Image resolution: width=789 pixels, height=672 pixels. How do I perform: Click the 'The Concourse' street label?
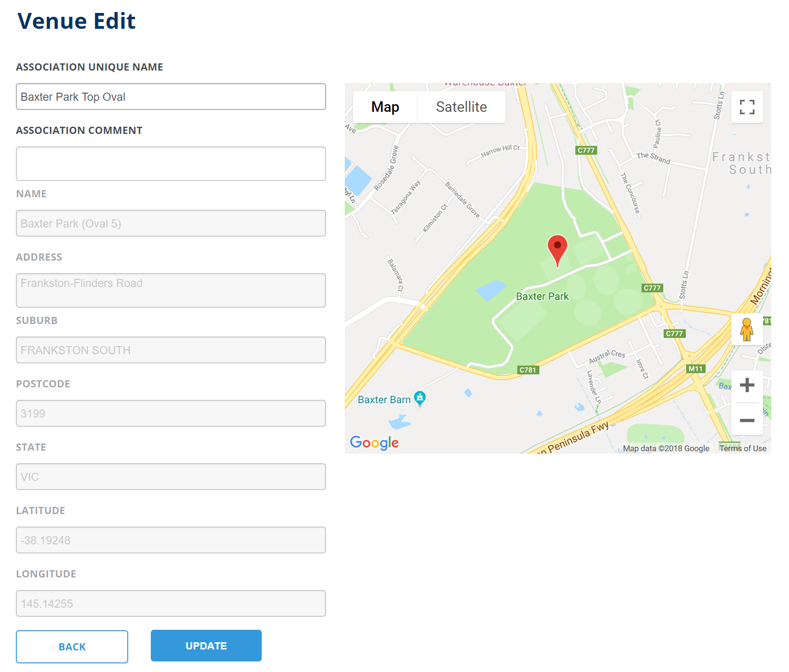[x=631, y=193]
